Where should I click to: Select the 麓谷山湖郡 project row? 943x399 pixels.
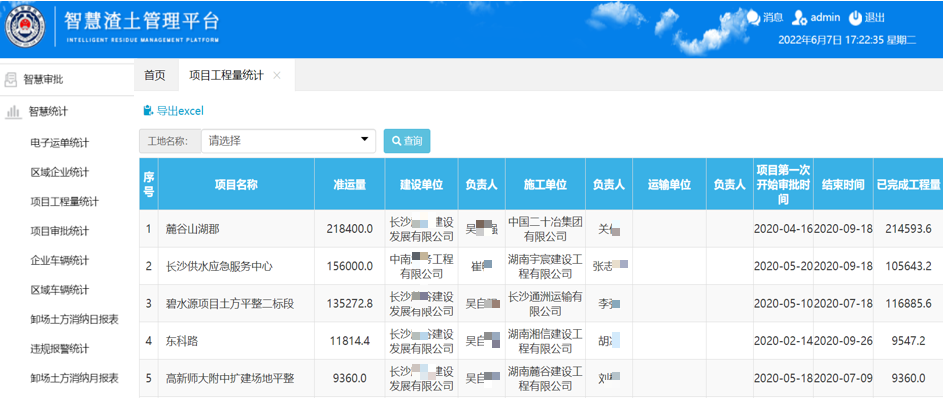(x=541, y=229)
